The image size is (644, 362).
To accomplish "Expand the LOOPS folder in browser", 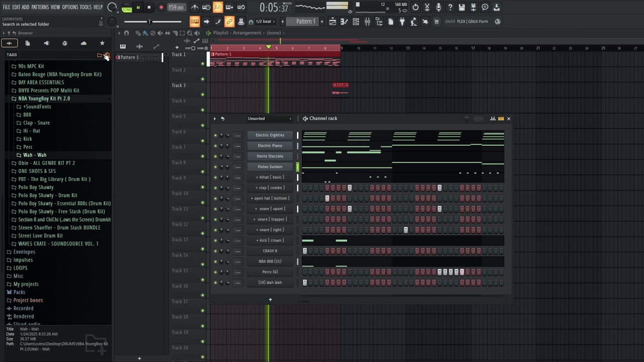I will click(21, 268).
